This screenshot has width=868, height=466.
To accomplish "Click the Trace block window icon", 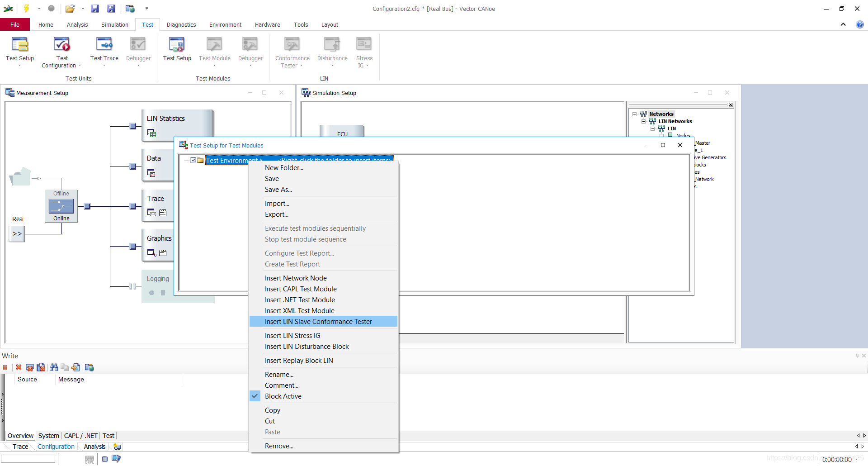I will pyautogui.click(x=151, y=213).
